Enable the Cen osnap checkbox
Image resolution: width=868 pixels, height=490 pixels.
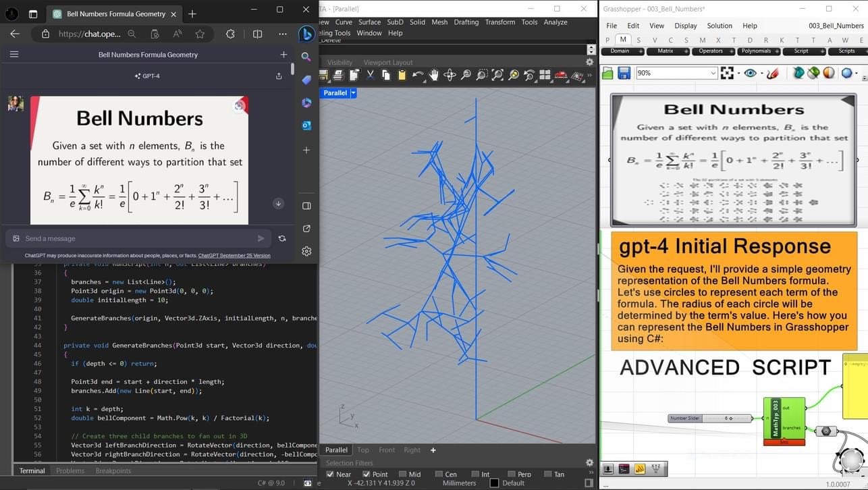pos(439,474)
